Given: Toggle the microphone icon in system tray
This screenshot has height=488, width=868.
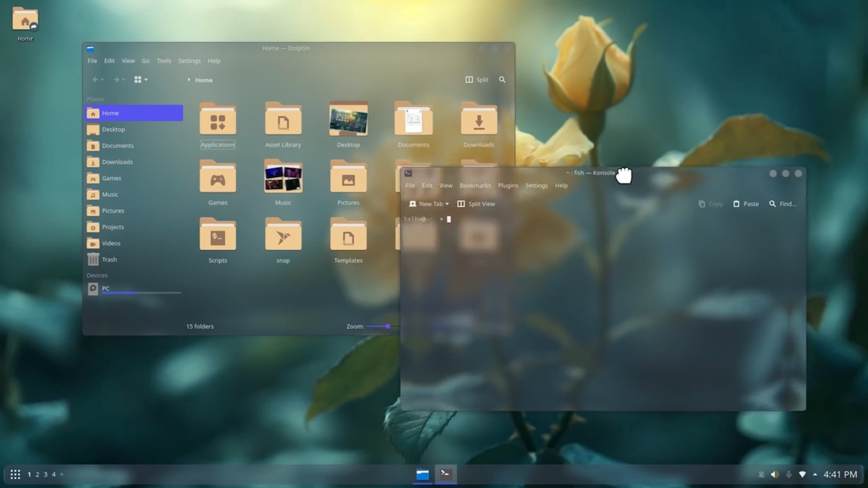Looking at the screenshot, I should pyautogui.click(x=789, y=474).
